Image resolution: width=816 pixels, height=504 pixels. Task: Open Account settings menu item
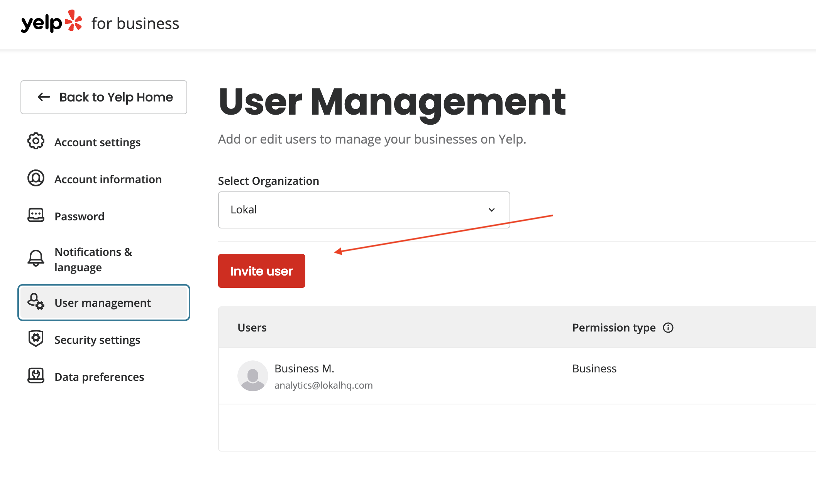[97, 142]
